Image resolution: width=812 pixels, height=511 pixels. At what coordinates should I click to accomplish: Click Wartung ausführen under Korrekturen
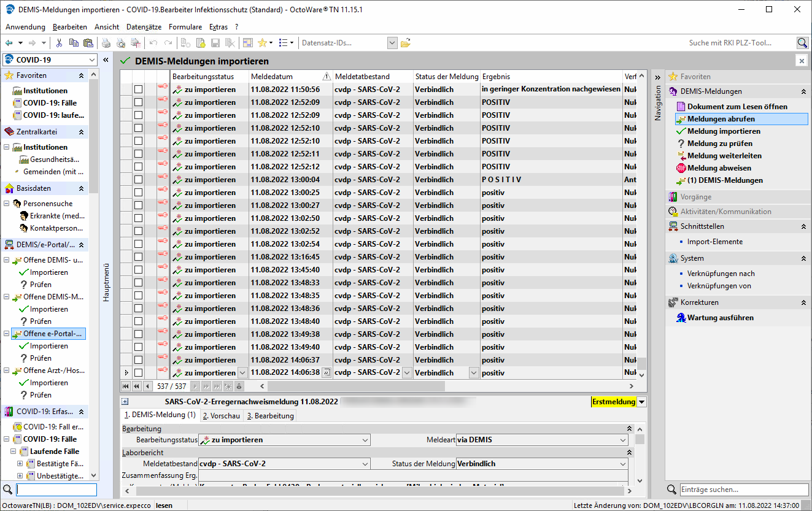(720, 318)
